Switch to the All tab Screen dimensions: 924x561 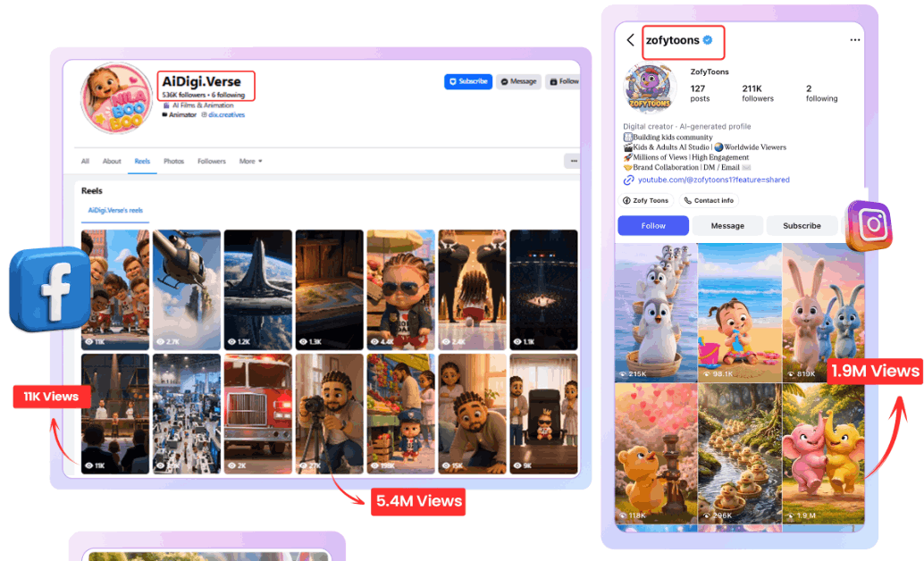point(85,161)
